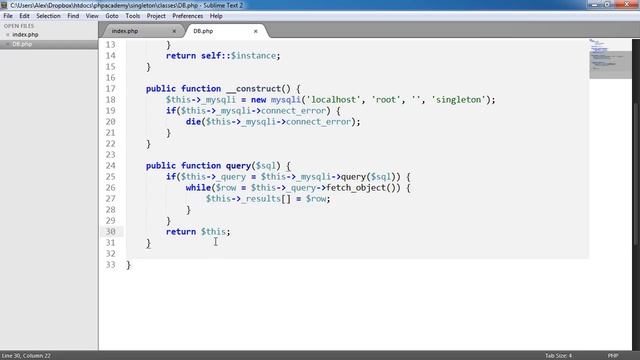Click 'return $this;' on line 30

coord(198,231)
